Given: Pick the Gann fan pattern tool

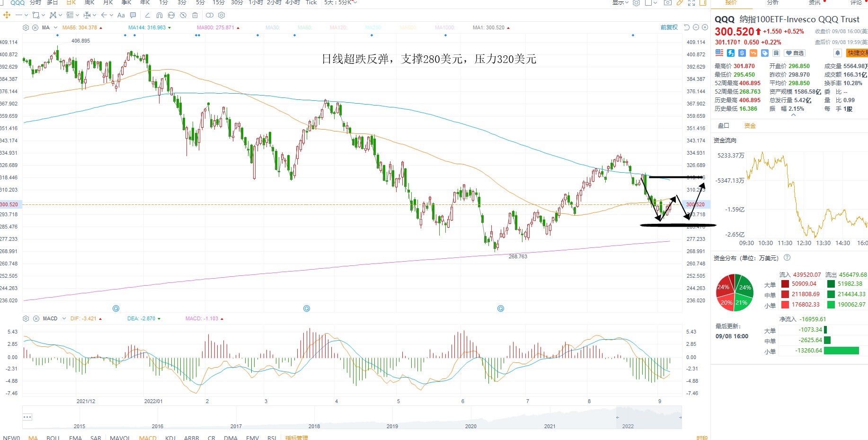Looking at the screenshot, I should pyautogui.click(x=53, y=15).
